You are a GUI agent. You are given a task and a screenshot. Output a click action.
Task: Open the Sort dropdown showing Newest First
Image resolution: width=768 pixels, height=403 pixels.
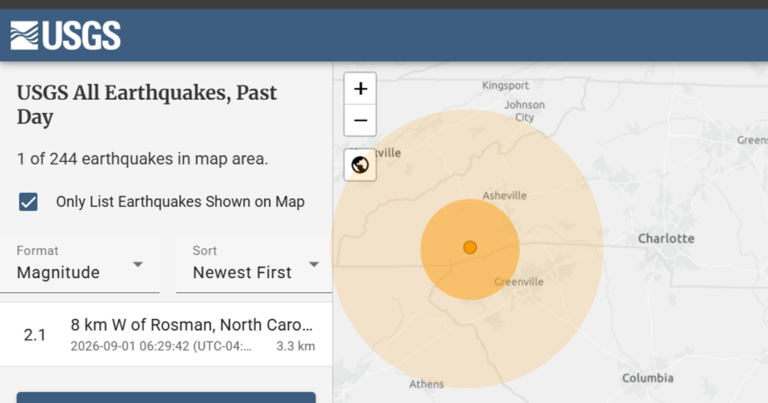pos(254,265)
